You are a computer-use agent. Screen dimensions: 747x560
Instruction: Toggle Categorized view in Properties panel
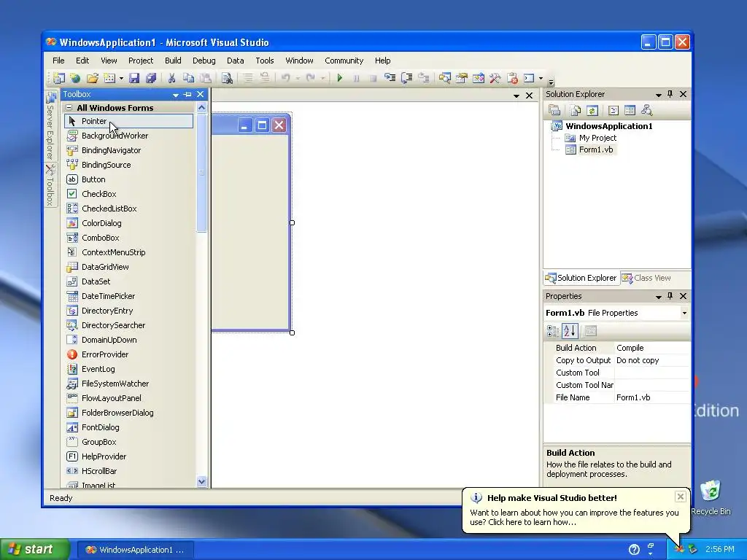click(553, 331)
